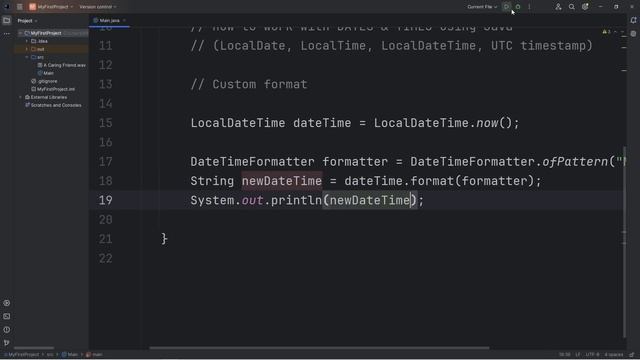Click Main class in the breadcrumb bar
The height and width of the screenshot is (360, 640).
click(70, 355)
